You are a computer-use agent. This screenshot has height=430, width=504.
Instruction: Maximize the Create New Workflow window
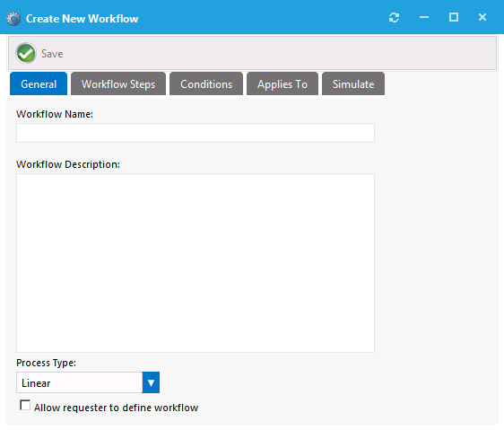(454, 17)
